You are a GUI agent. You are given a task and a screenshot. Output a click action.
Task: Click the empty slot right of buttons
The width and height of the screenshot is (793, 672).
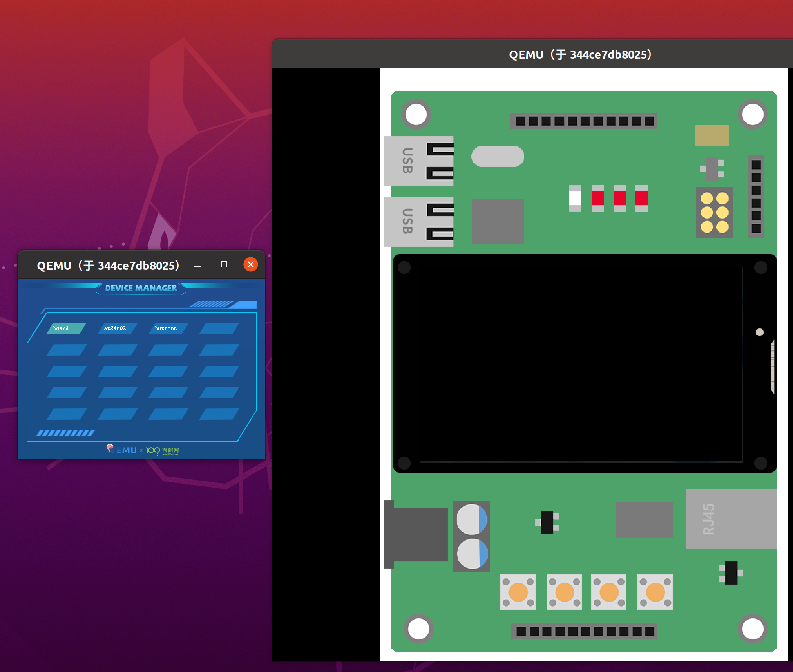tap(219, 328)
